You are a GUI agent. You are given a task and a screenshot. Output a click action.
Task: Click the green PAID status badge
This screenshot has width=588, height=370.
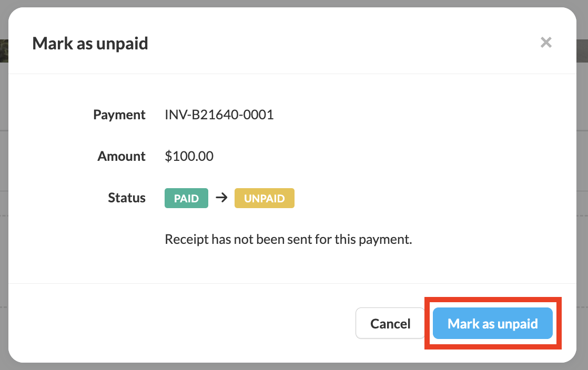[x=186, y=199]
